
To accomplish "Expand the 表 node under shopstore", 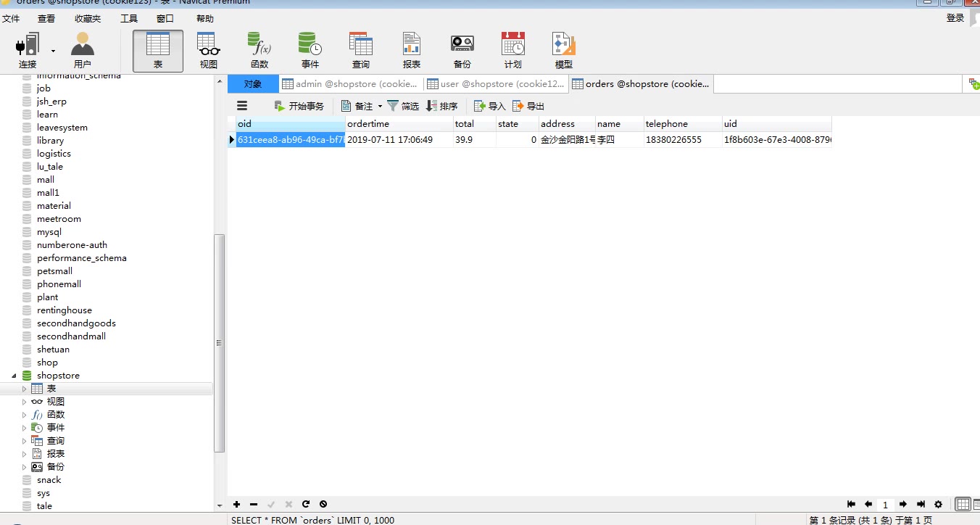I will [24, 389].
